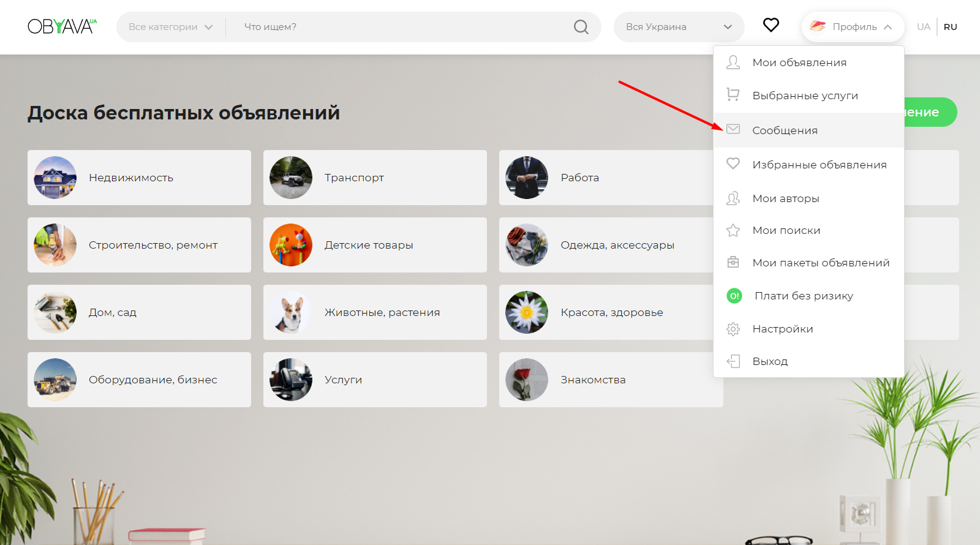Click the star icon for Мои поиски

(x=733, y=230)
